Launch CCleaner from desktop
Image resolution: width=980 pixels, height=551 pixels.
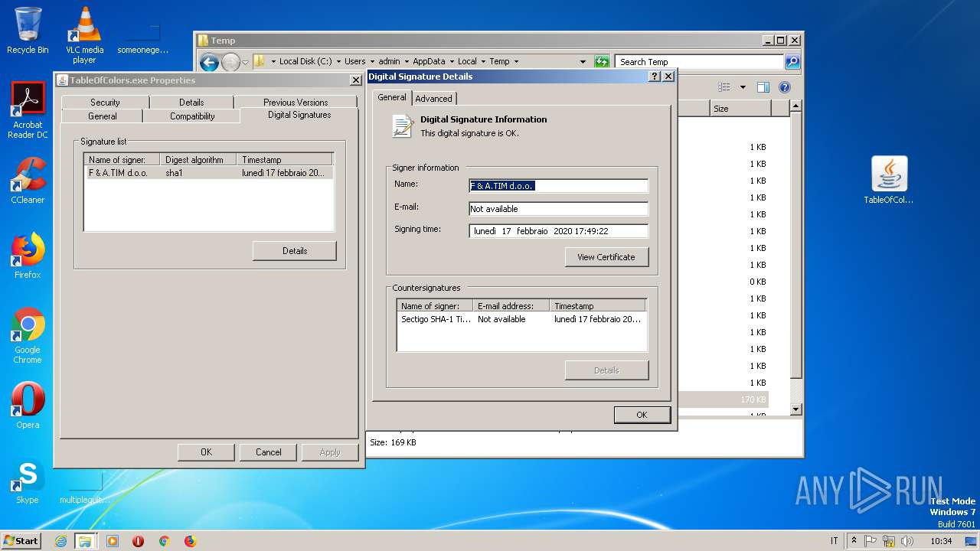[x=28, y=181]
